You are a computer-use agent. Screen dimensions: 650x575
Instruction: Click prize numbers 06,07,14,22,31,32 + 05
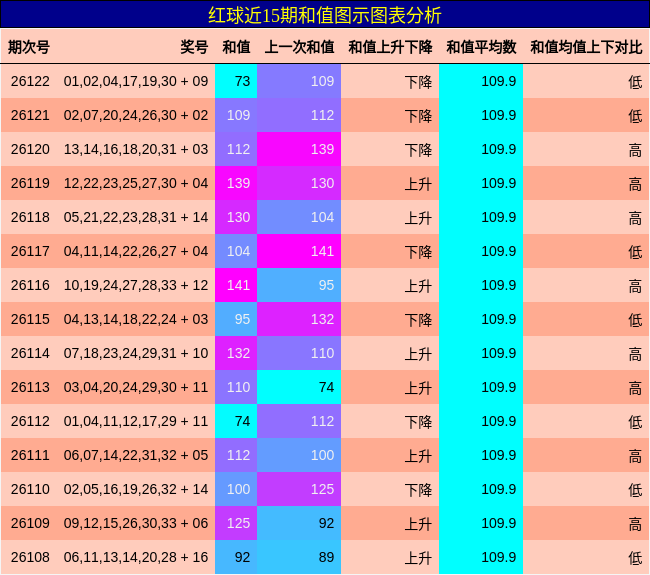pyautogui.click(x=136, y=455)
